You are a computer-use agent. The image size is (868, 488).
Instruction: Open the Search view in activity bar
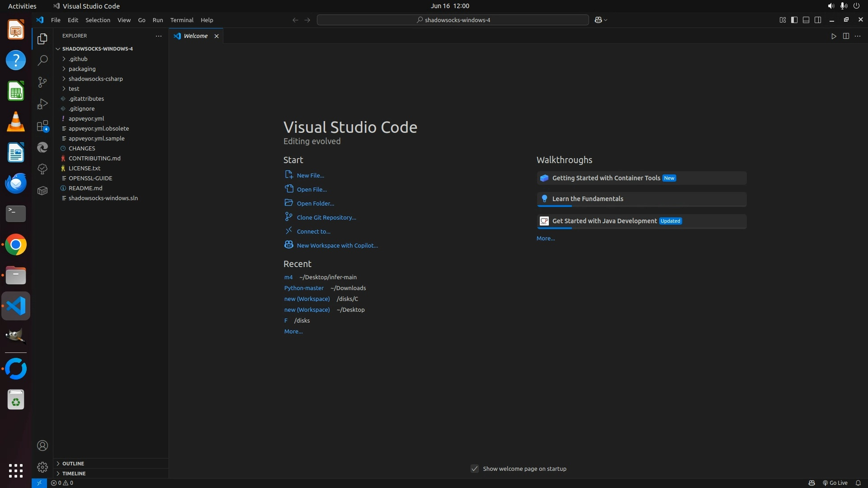pyautogui.click(x=42, y=60)
